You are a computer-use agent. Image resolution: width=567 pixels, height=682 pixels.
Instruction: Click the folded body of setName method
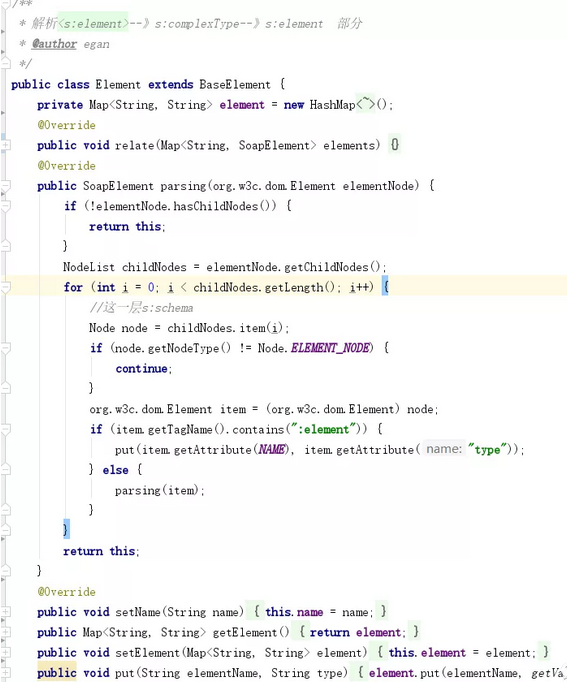[321, 612]
